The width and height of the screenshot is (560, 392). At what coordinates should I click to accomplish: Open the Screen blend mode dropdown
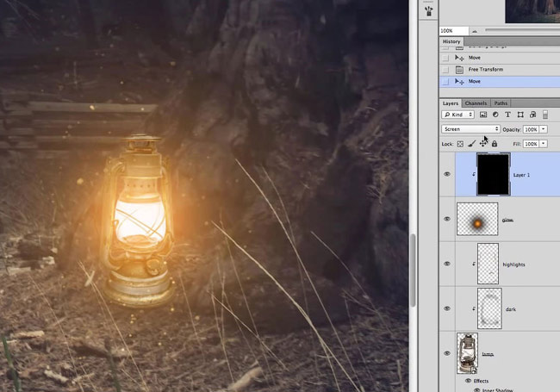tap(470, 129)
